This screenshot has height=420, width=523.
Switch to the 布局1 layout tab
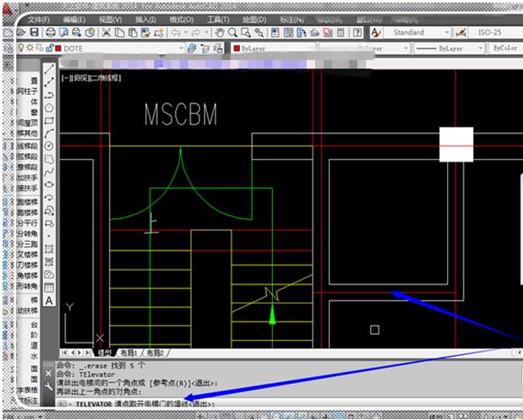(x=128, y=352)
